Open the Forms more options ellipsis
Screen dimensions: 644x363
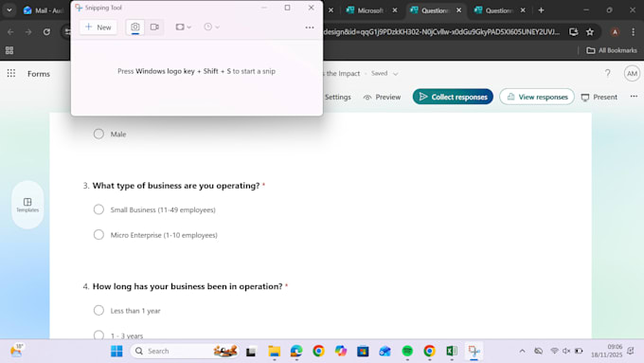pos(634,97)
